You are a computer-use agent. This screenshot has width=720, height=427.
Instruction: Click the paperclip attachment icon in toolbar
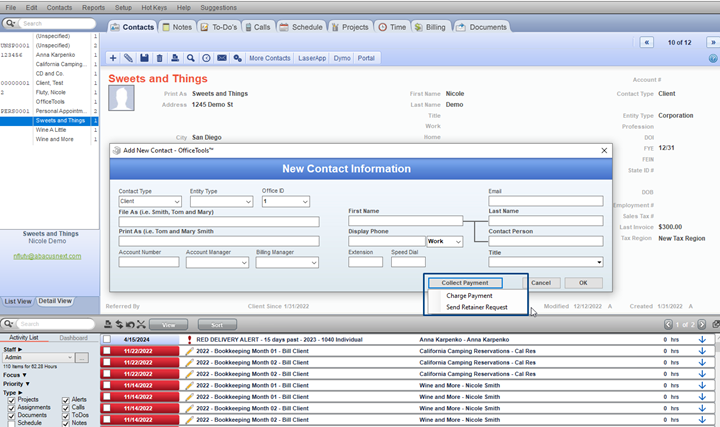[129, 59]
